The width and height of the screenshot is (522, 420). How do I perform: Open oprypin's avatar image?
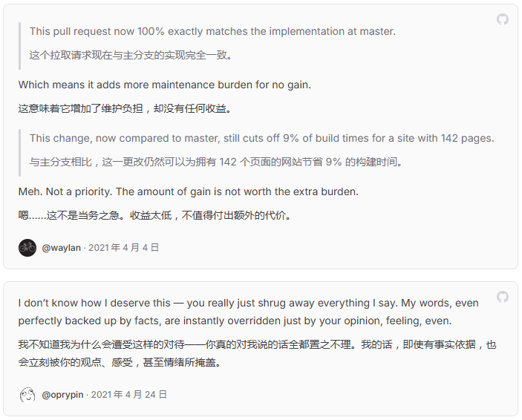[27, 395]
